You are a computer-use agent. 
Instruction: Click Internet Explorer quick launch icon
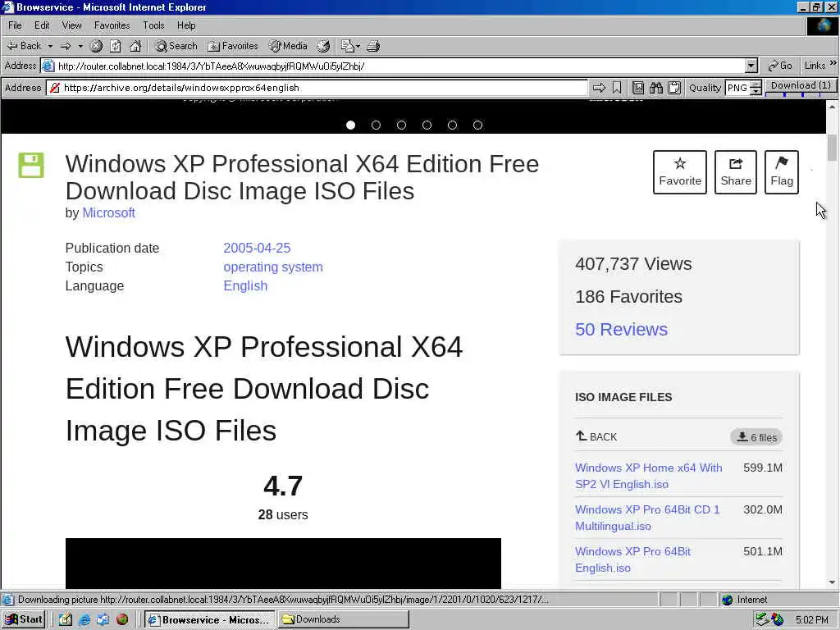84,620
